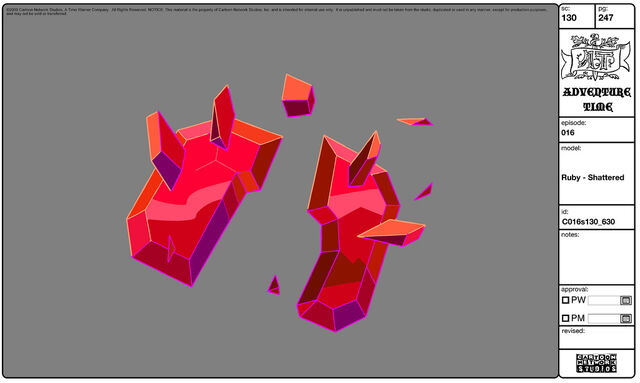640x383 pixels.
Task: Select the small dark triangle shard at far right
Action: pyautogui.click(x=424, y=192)
